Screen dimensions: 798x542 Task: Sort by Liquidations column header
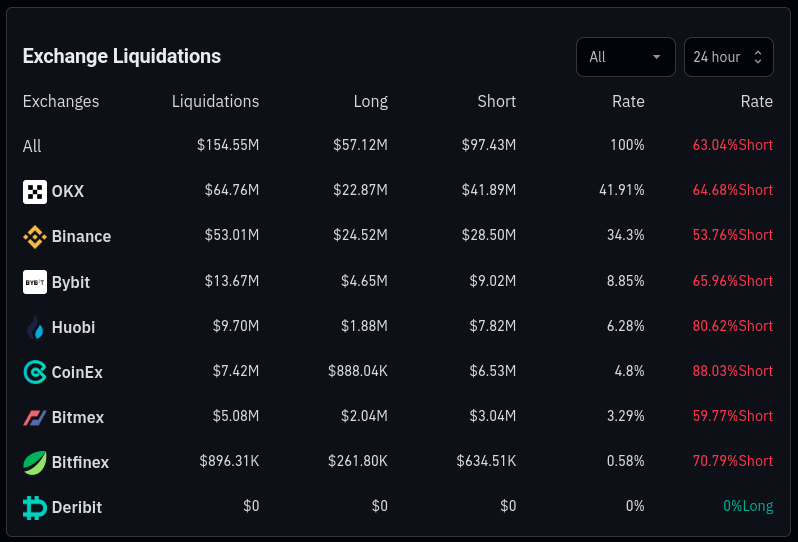point(215,101)
